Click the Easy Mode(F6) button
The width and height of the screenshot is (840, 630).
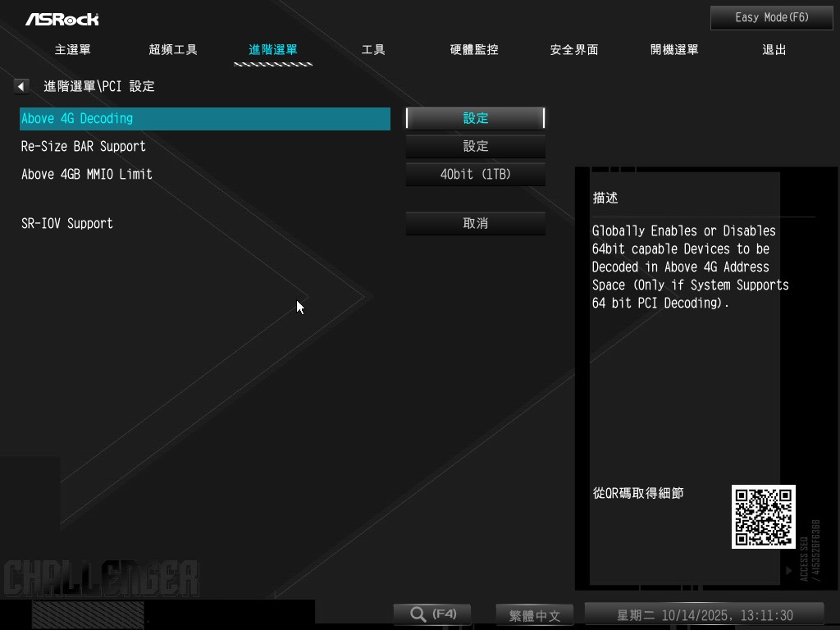[x=771, y=17]
